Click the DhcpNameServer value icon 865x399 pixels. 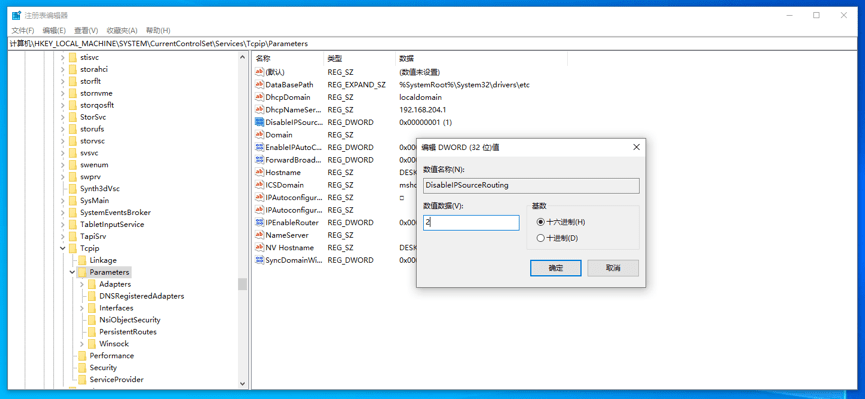(x=260, y=110)
